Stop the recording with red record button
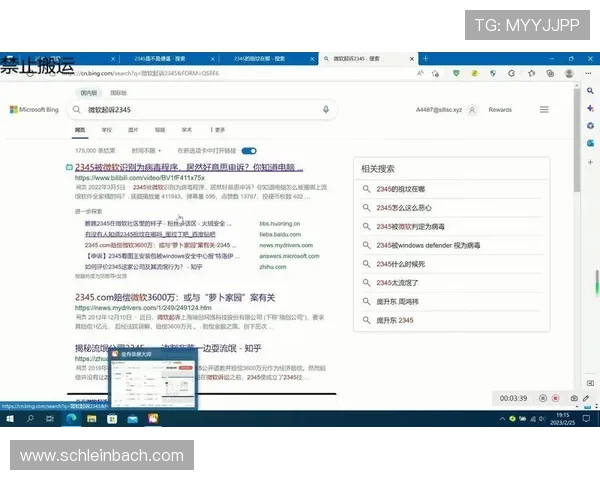600x480 pixels. [x=556, y=398]
